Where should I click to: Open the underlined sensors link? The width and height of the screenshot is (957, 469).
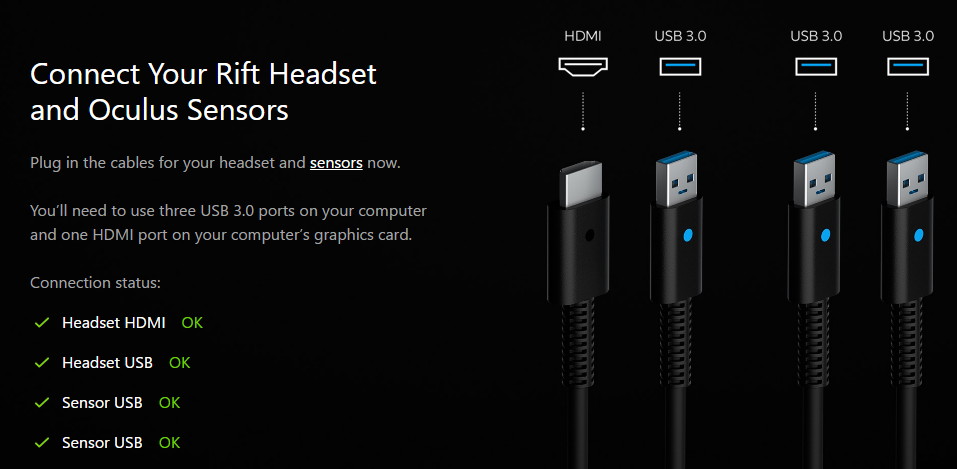coord(336,163)
